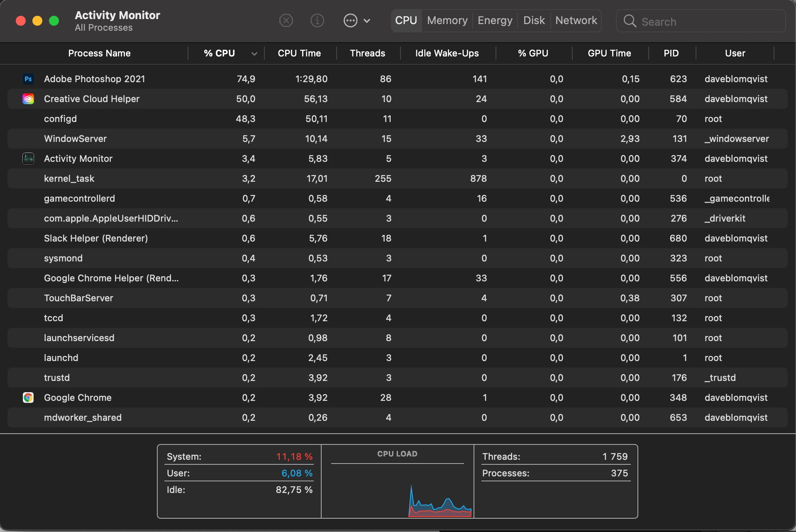Sort by Idle Wake-Ups column
The image size is (796, 532).
tap(447, 53)
